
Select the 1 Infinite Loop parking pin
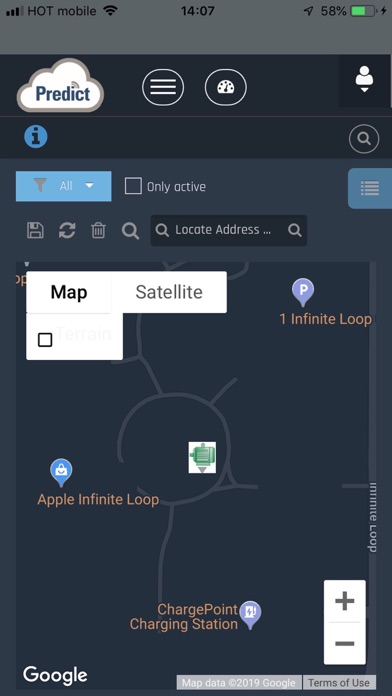pos(303,293)
